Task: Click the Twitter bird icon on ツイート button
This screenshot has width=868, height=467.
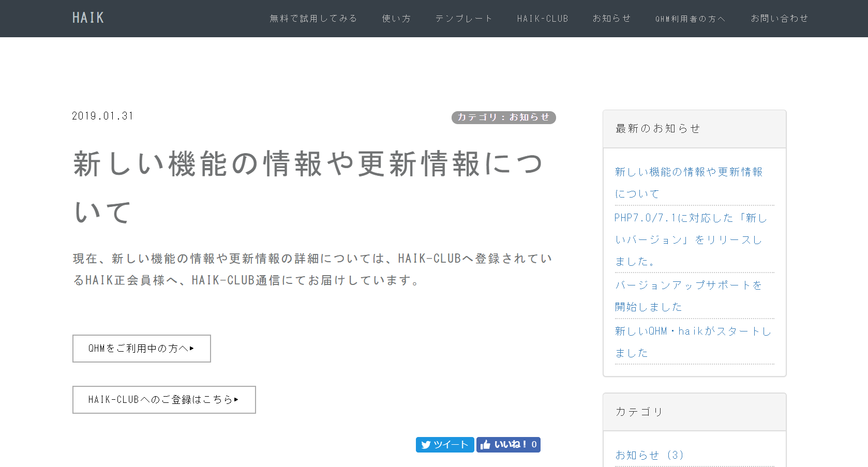Action: pos(426,445)
